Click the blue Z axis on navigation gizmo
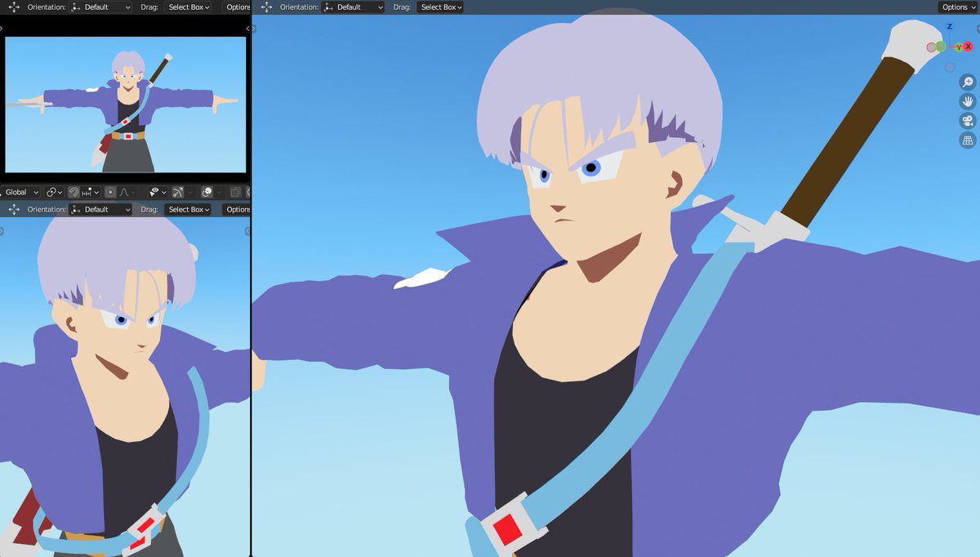This screenshot has height=557, width=980. [x=950, y=26]
